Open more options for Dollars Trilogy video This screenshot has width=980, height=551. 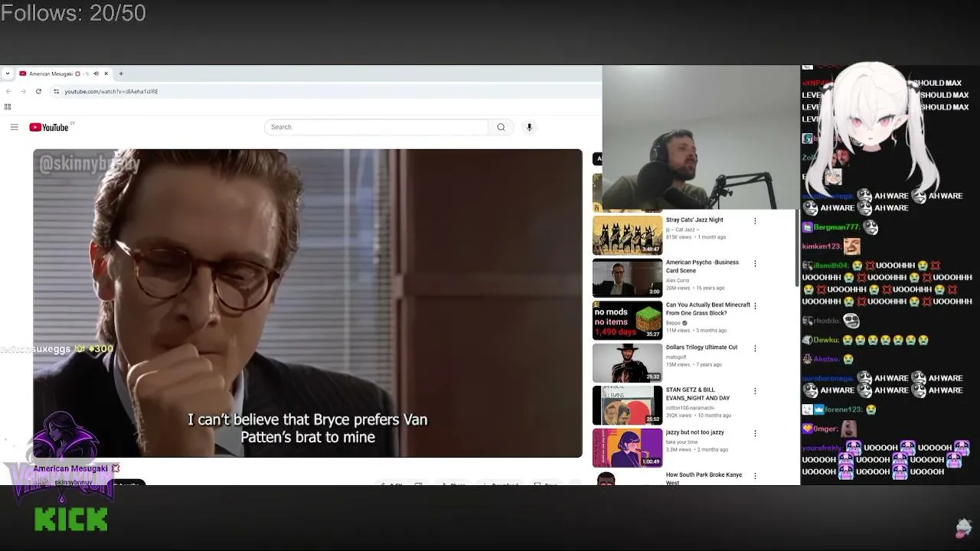755,348
